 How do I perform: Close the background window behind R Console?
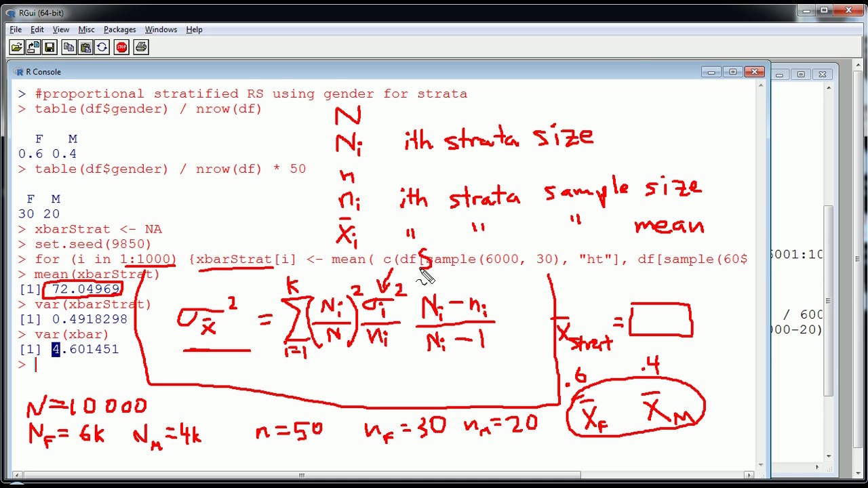823,74
